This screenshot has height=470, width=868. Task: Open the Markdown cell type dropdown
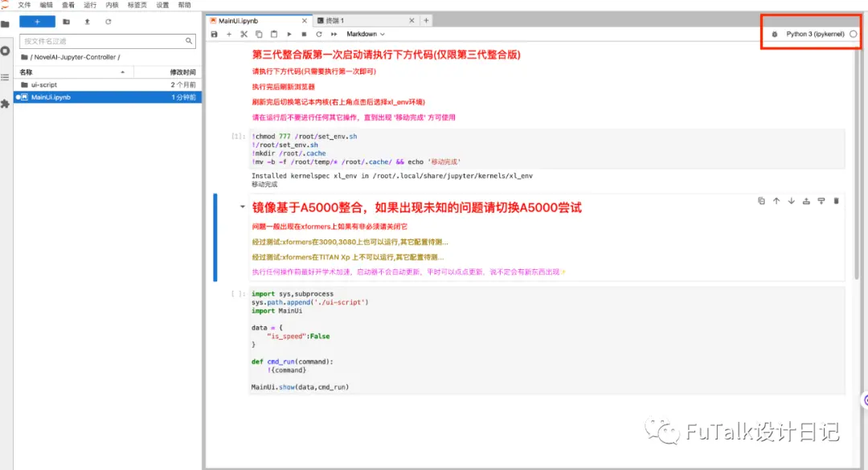click(x=366, y=35)
